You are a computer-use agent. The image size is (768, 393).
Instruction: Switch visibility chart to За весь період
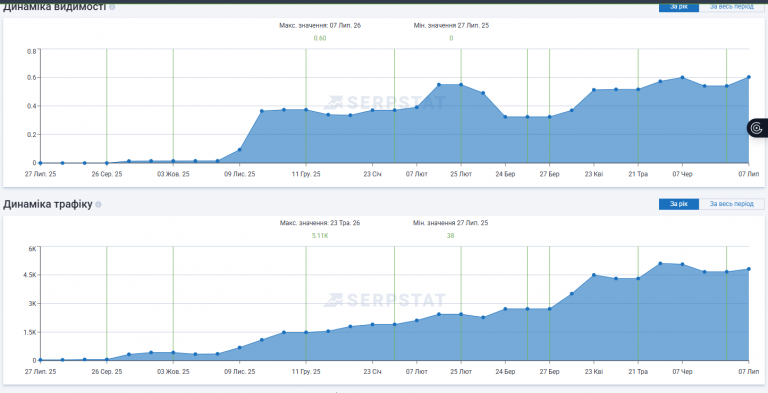pyautogui.click(x=732, y=7)
